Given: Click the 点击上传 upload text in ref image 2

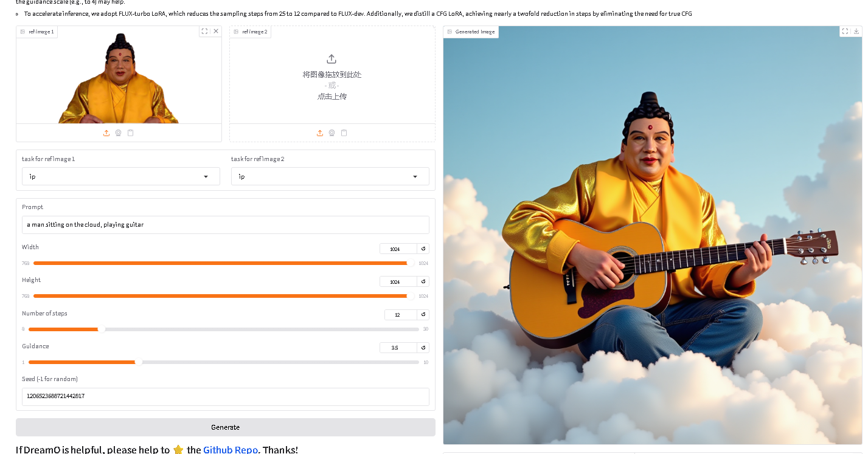Looking at the screenshot, I should [332, 97].
